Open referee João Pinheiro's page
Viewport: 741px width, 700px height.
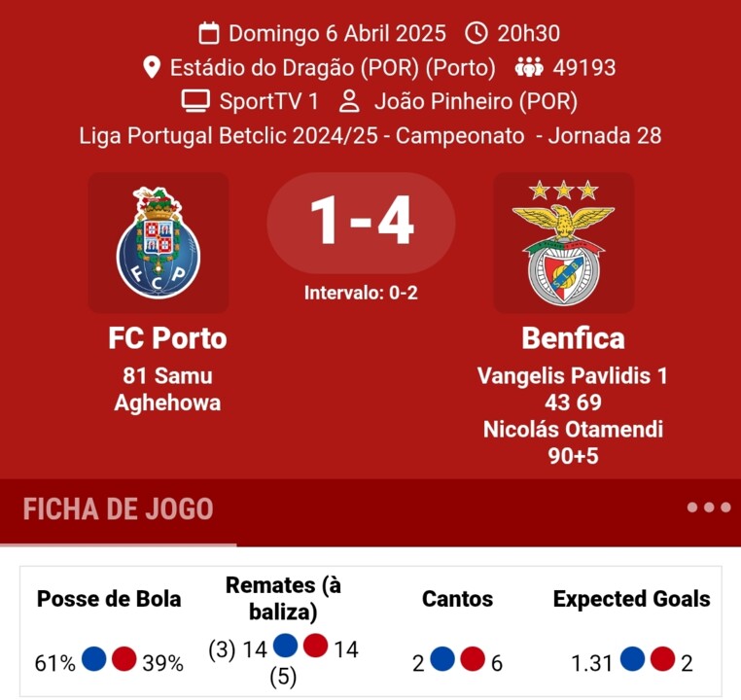(476, 101)
